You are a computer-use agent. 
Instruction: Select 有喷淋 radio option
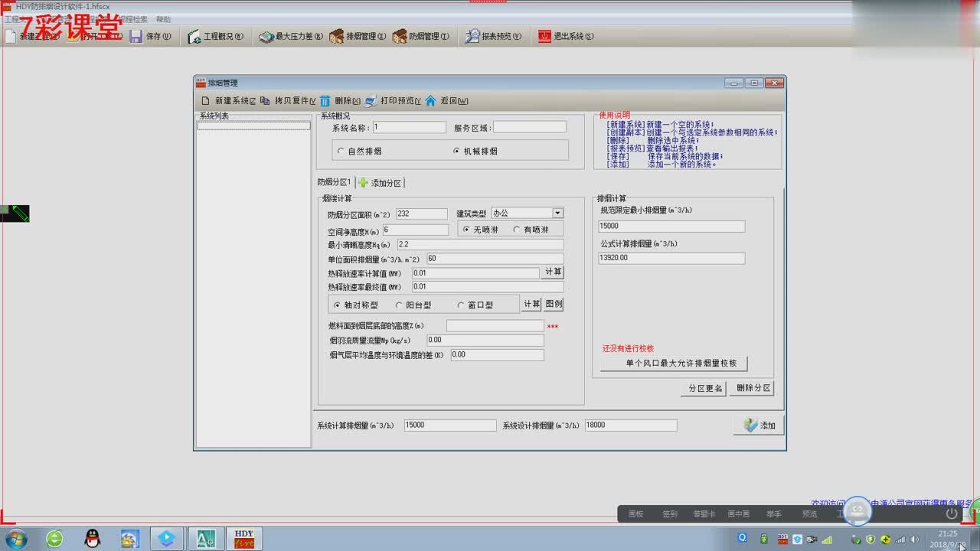click(531, 230)
